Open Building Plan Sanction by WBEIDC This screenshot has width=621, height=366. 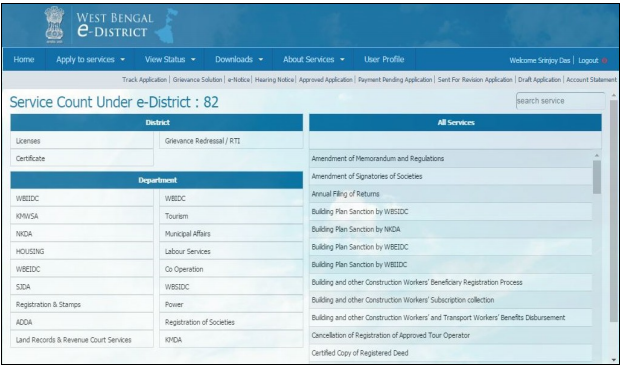pos(451,247)
